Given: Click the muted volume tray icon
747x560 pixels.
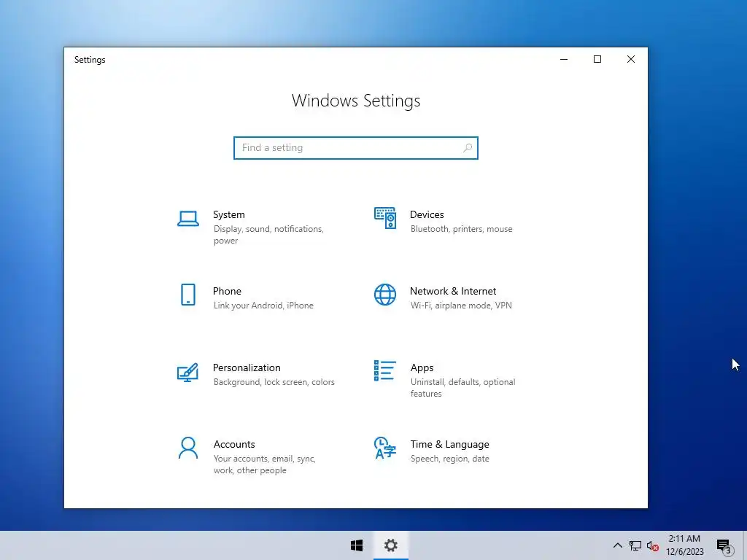Looking at the screenshot, I should tap(653, 546).
